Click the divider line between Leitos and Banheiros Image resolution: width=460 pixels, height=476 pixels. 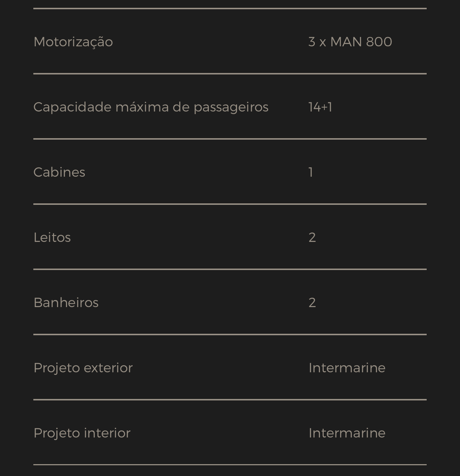[230, 269]
